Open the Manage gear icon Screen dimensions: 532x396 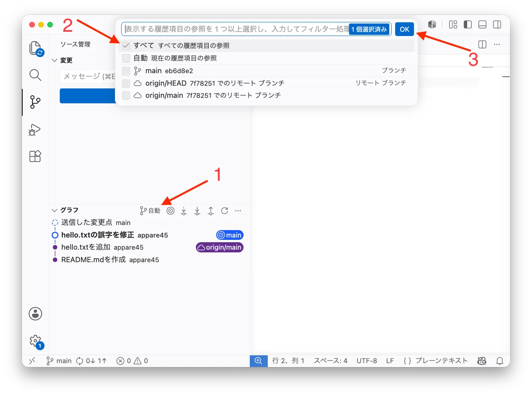[x=36, y=341]
